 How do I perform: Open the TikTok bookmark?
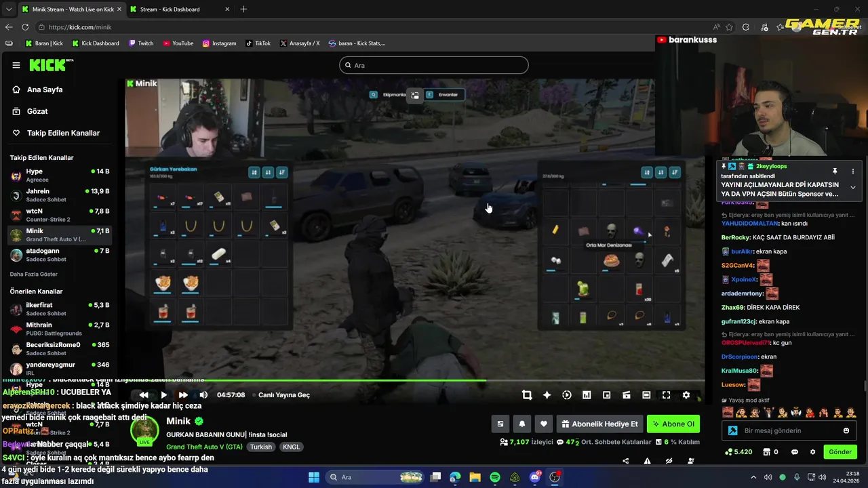258,43
